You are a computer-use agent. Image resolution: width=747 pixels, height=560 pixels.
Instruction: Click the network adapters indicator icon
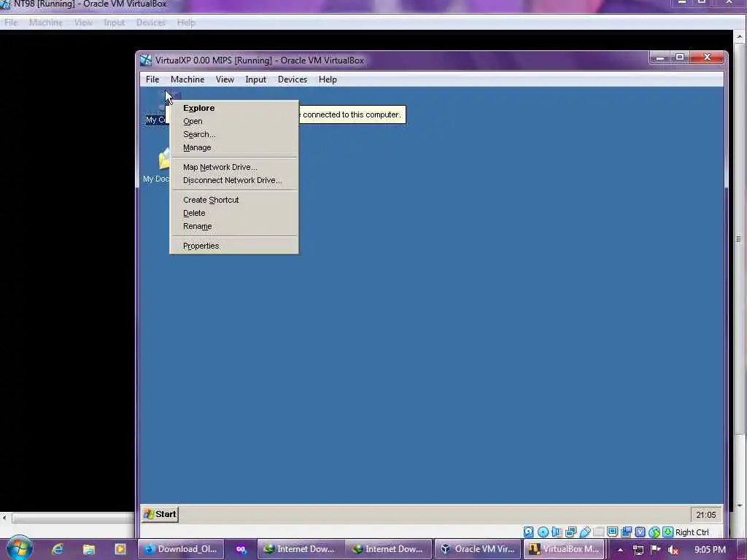(x=570, y=532)
